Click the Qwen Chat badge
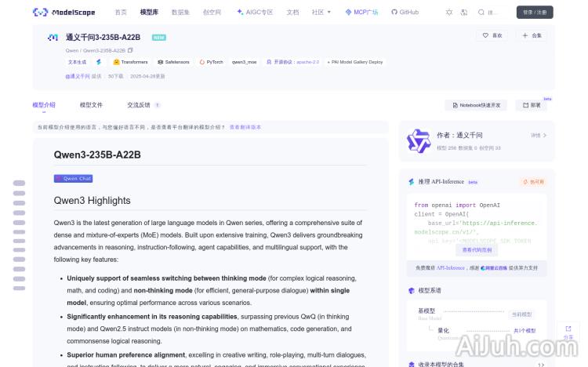 tap(73, 179)
